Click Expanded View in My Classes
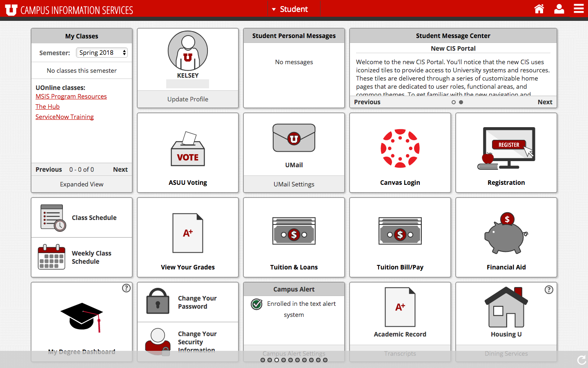The height and width of the screenshot is (368, 588). [x=82, y=184]
